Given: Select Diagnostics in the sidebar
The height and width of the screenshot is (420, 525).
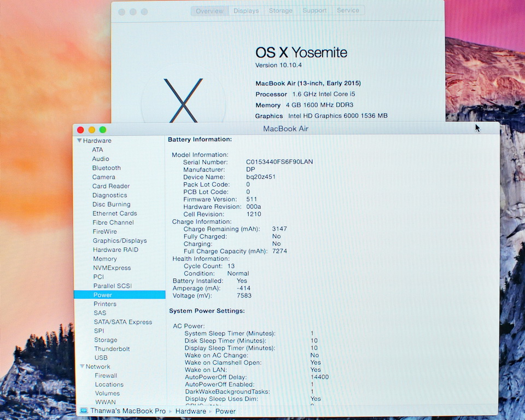Looking at the screenshot, I should click(x=110, y=195).
